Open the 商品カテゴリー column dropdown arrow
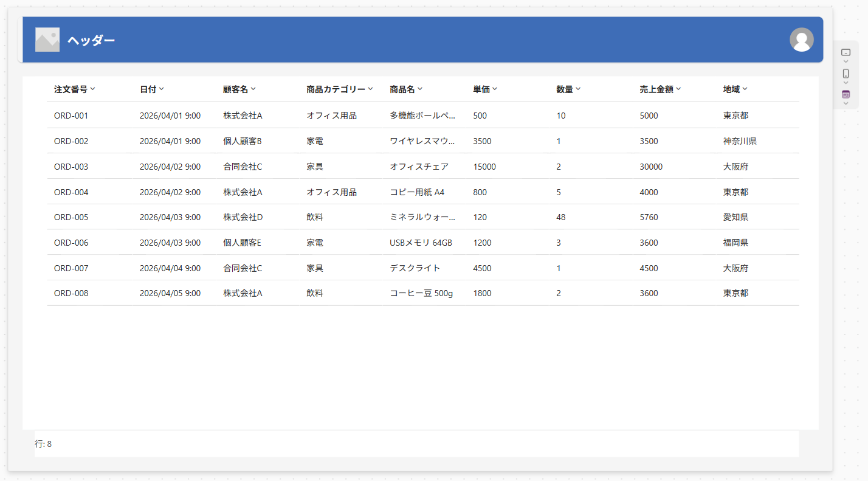This screenshot has height=481, width=868. pos(370,89)
